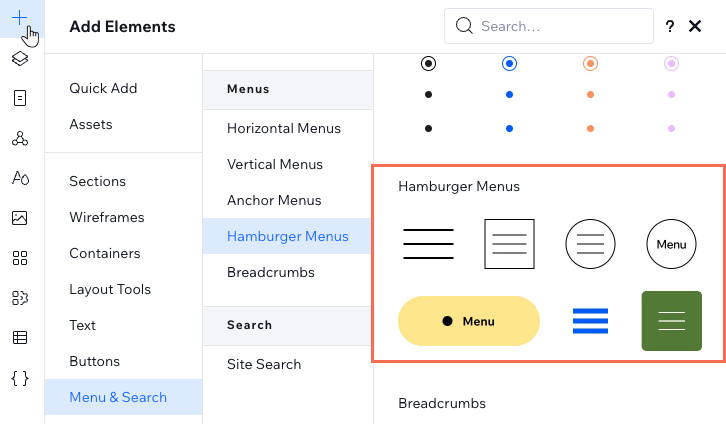Open Site Search under Search

click(x=264, y=364)
